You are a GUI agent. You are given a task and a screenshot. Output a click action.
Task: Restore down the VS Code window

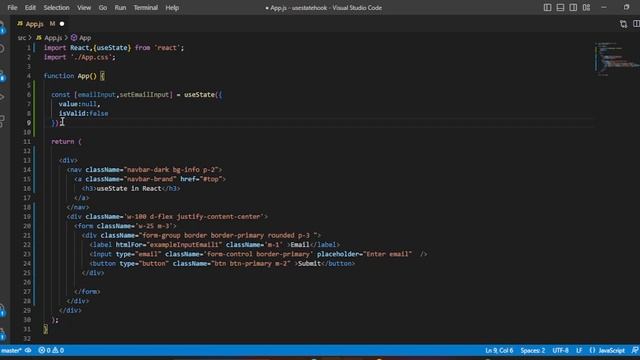click(626, 7)
